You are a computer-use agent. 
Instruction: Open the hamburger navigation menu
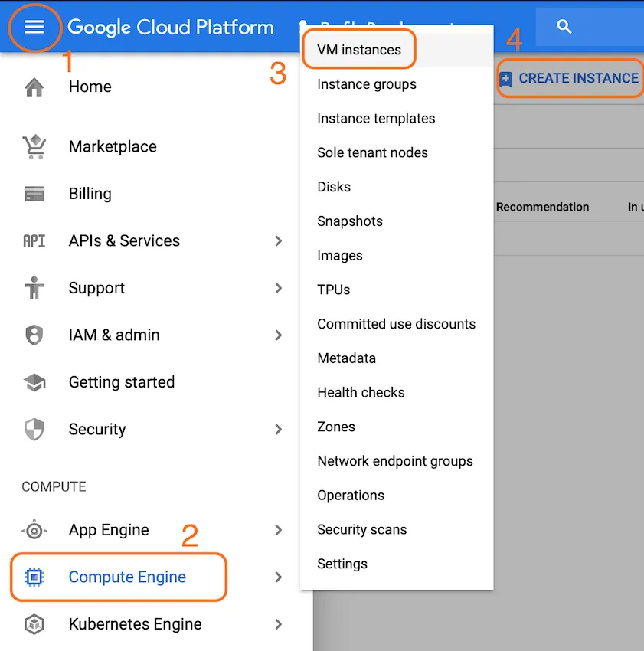tap(34, 28)
